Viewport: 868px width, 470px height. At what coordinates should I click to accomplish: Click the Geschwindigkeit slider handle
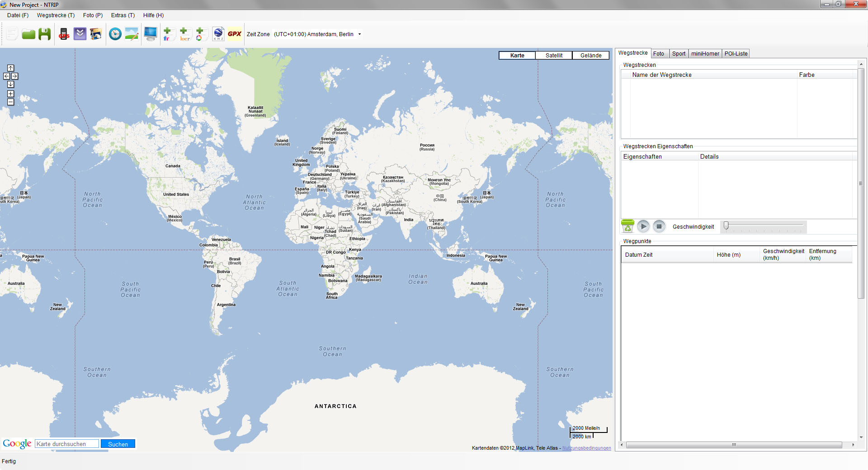click(x=726, y=226)
